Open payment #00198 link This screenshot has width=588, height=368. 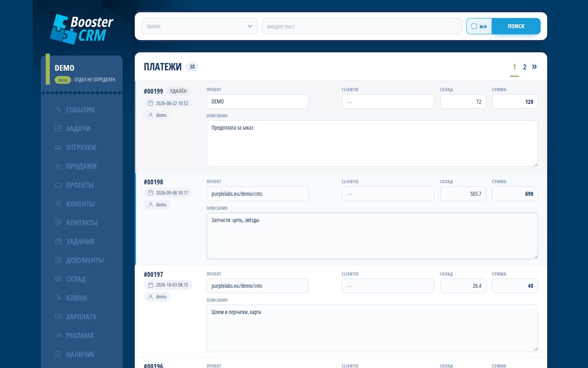click(x=154, y=182)
